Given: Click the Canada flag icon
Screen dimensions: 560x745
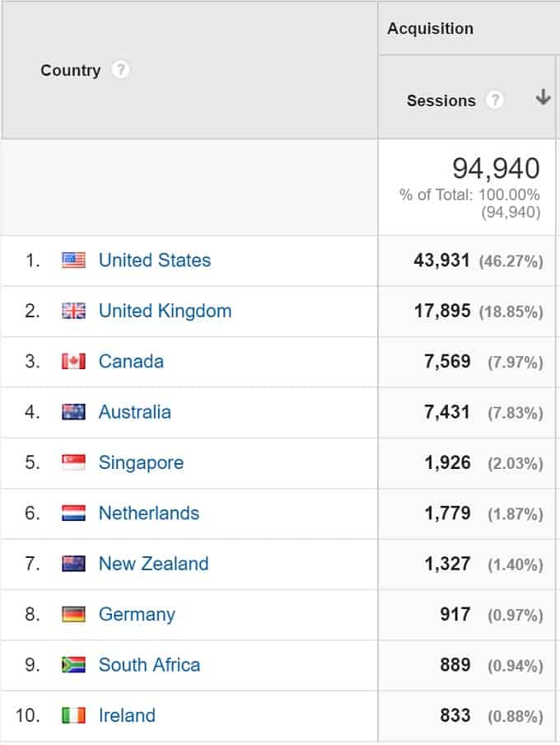Looking at the screenshot, I should [x=73, y=362].
